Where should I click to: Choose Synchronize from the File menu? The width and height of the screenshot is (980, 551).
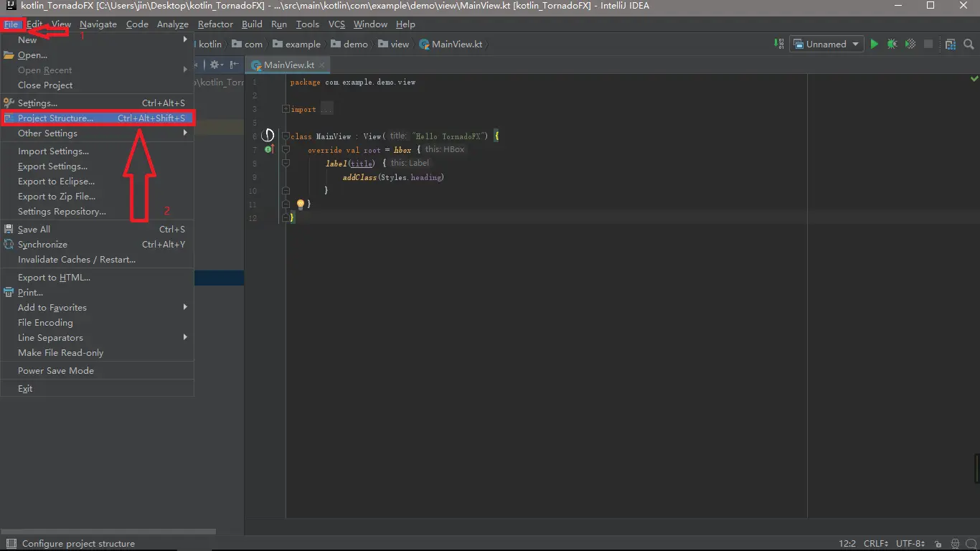pyautogui.click(x=97, y=245)
